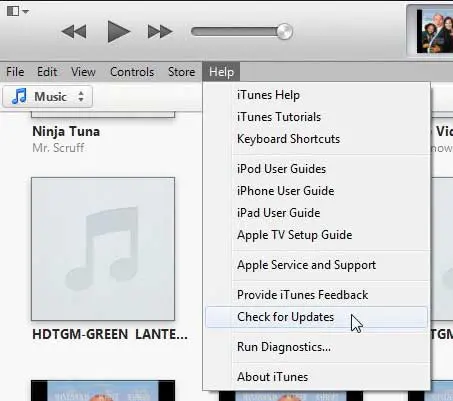Expand the Music library selector arrows

click(x=81, y=97)
